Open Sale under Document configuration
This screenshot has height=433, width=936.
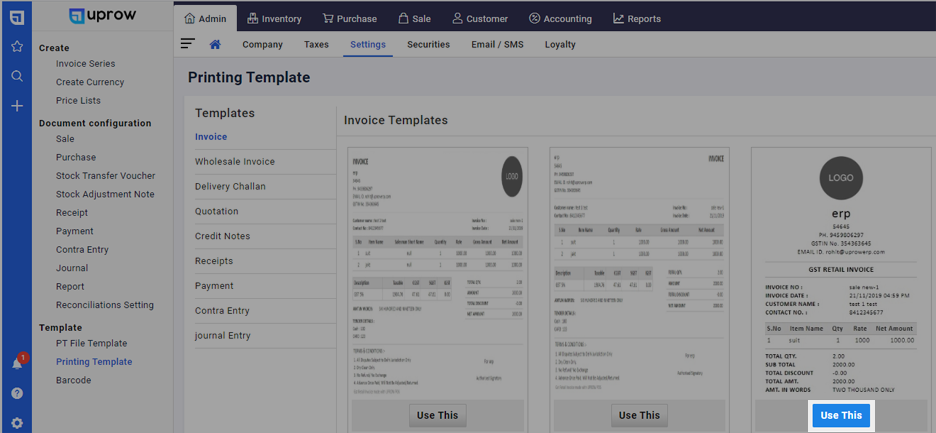coord(65,139)
